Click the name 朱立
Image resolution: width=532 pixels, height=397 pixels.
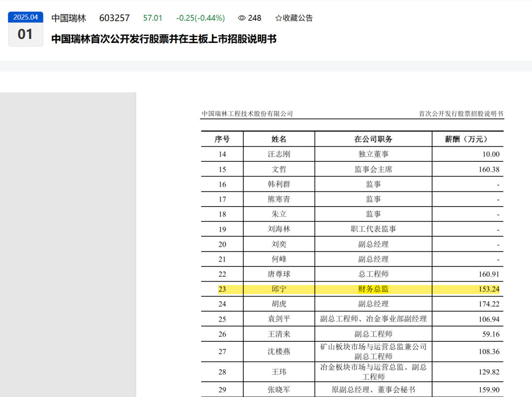pos(279,214)
